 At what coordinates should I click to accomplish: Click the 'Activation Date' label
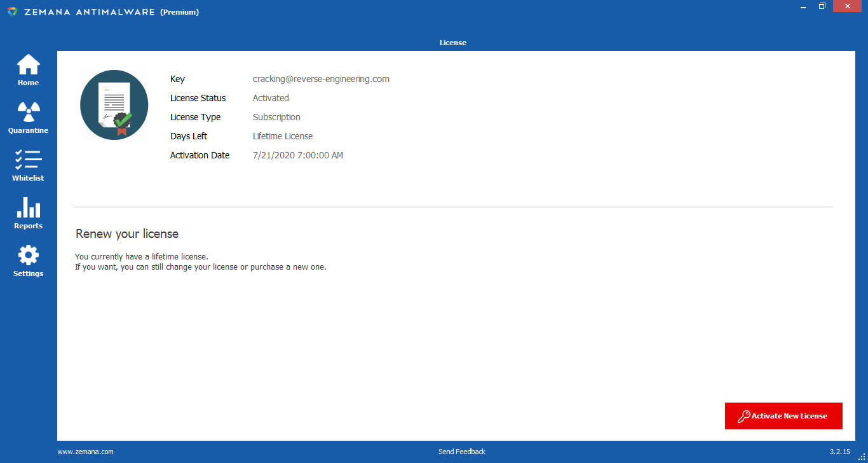point(200,155)
